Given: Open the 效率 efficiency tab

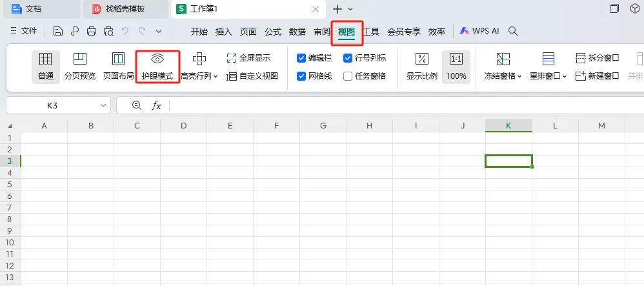Looking at the screenshot, I should point(437,32).
